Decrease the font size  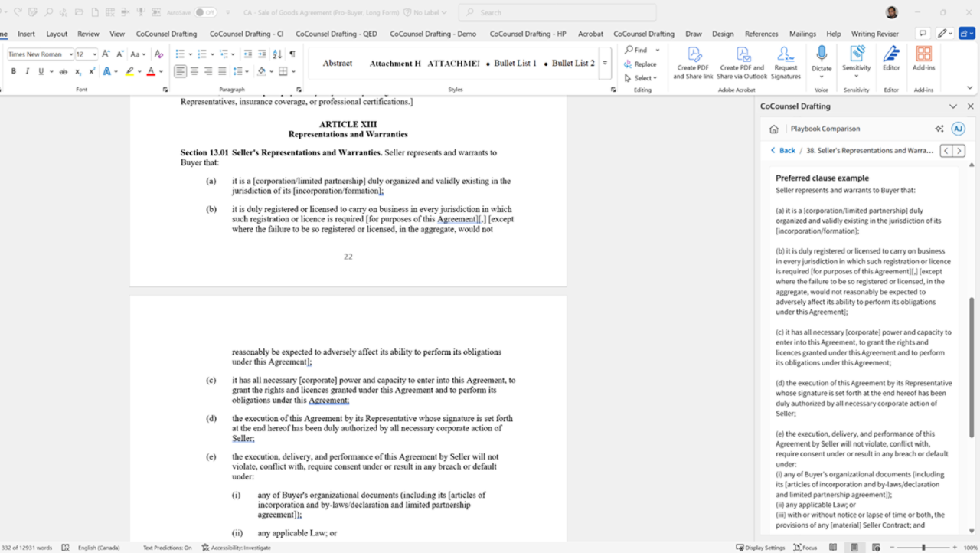[x=119, y=54]
